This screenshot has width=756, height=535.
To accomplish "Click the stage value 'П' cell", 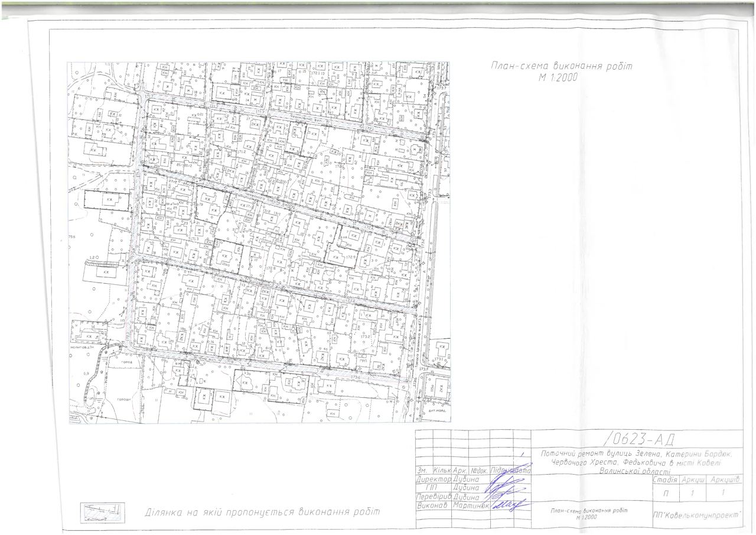I will click(666, 493).
